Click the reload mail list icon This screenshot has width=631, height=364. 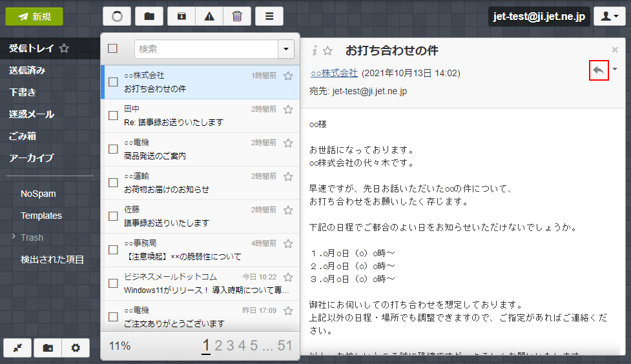click(x=117, y=17)
